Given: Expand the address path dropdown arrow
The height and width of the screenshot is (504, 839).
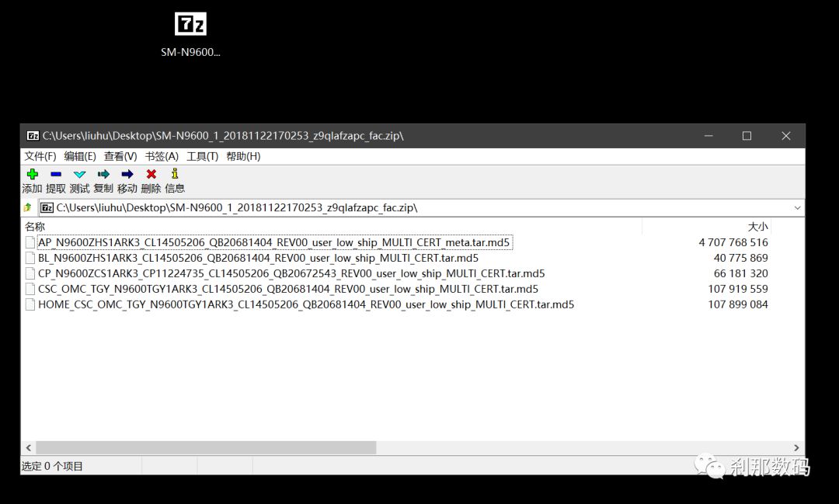Looking at the screenshot, I should point(797,208).
